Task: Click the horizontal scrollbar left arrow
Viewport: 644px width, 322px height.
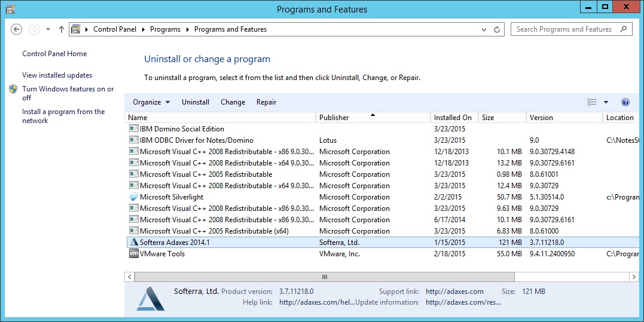Action: click(129, 277)
